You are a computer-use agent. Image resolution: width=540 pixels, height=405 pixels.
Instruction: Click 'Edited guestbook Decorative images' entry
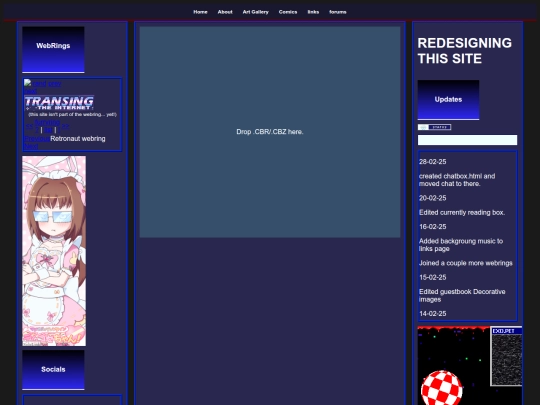tap(462, 295)
